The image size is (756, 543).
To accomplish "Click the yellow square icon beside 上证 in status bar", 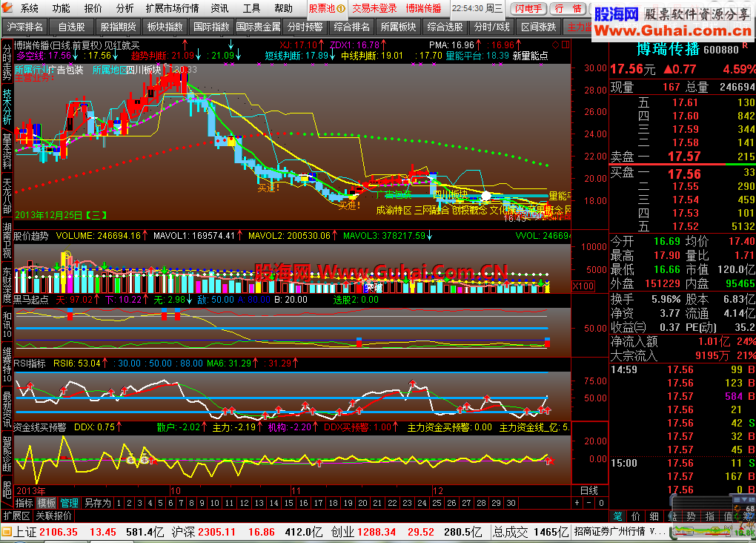I will [x=6, y=532].
